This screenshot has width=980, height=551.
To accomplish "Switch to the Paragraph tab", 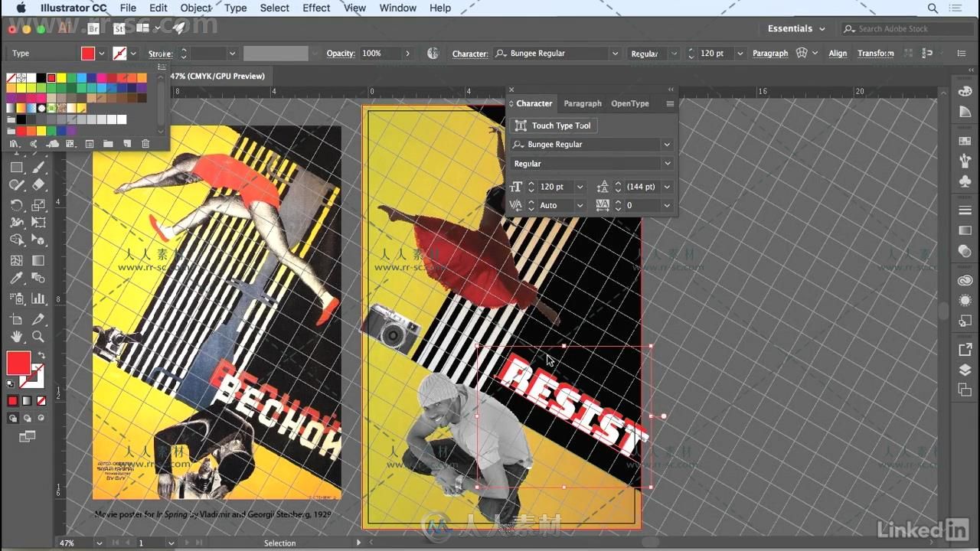I will (583, 103).
